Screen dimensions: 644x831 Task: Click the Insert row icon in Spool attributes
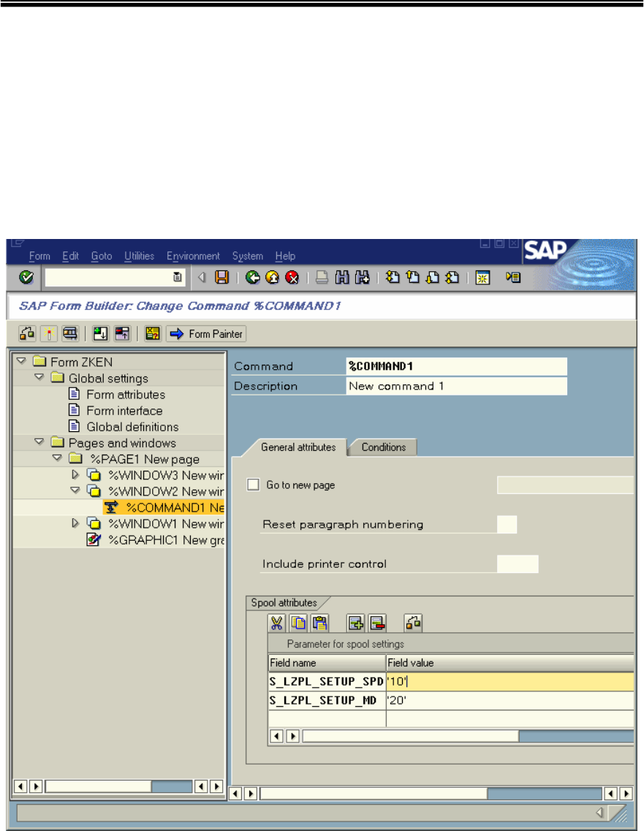click(355, 623)
